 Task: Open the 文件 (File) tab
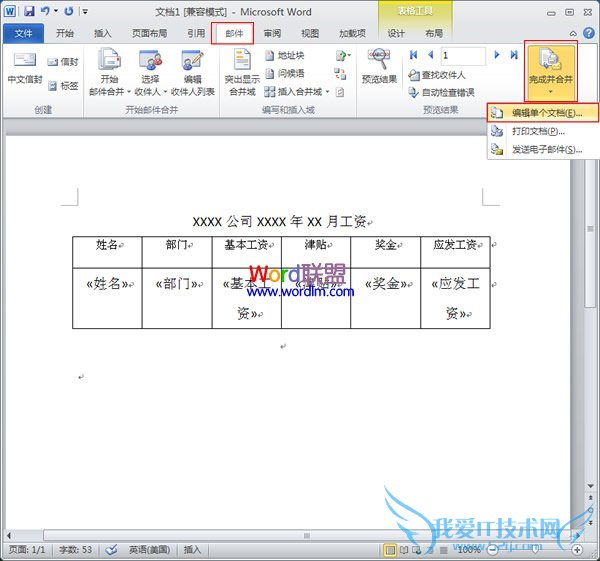click(x=23, y=34)
